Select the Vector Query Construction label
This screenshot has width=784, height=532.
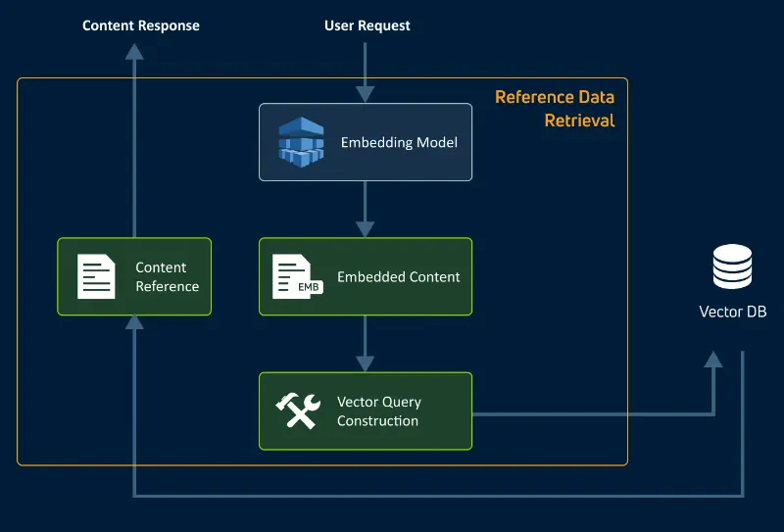point(379,411)
